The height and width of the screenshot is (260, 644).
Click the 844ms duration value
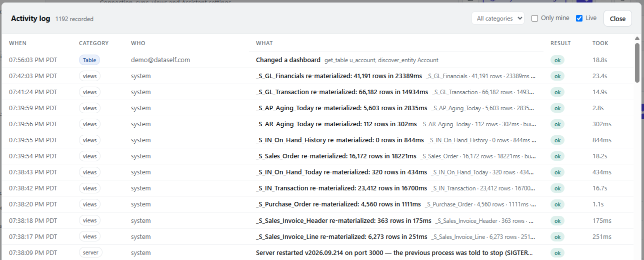[x=602, y=140]
